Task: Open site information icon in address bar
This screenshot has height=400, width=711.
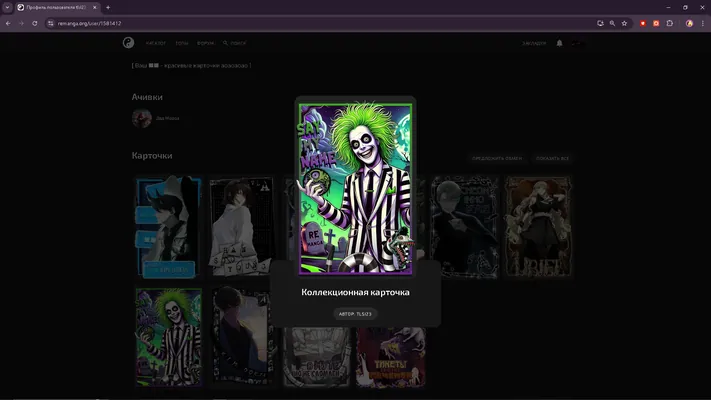Action: coord(51,23)
